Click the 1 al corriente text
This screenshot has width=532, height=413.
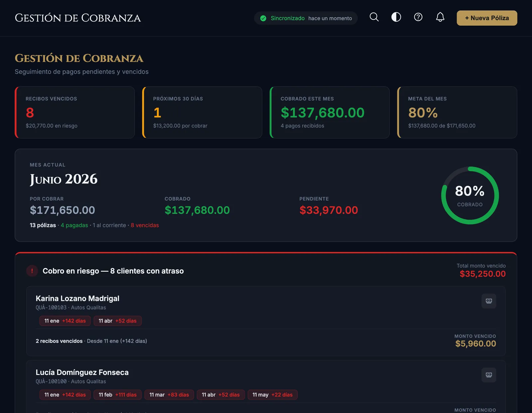(x=109, y=225)
